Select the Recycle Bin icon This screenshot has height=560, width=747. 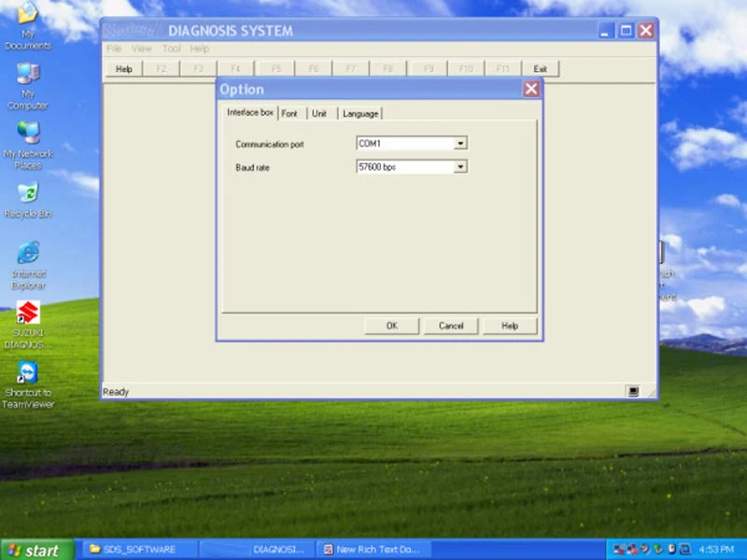click(28, 200)
